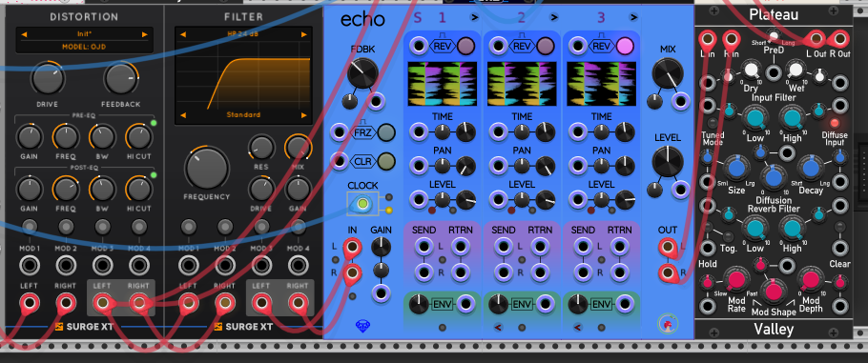The width and height of the screenshot is (868, 363).
Task: Click the tap 1 delay waveform display
Action: [442, 84]
